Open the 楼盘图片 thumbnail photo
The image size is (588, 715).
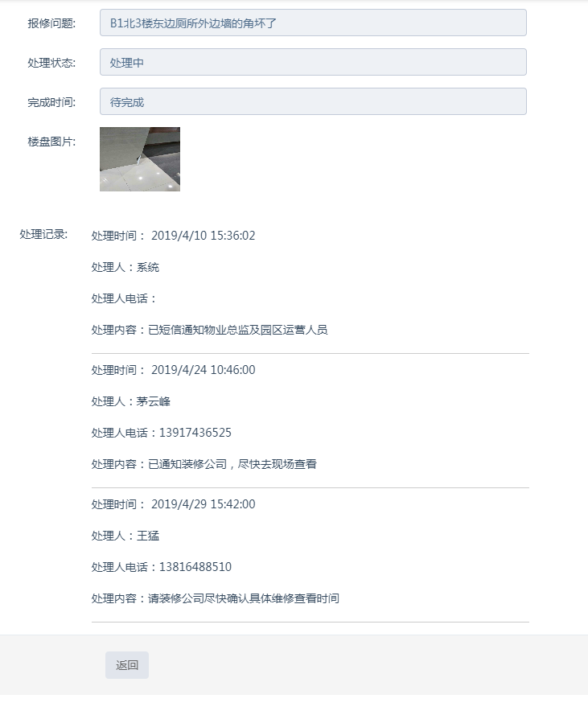[140, 159]
